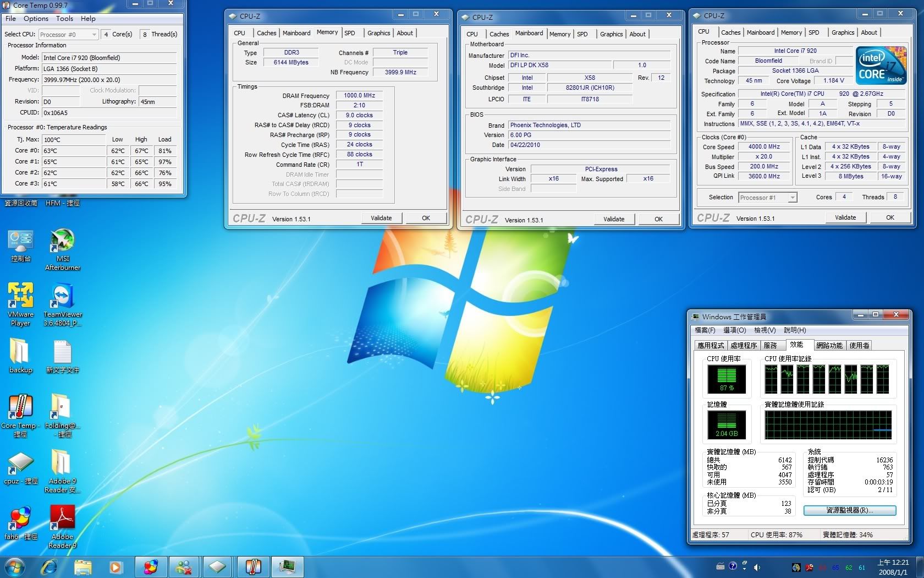Open the MSI Afterburner desktop shortcut
The height and width of the screenshot is (578, 924).
click(x=63, y=249)
